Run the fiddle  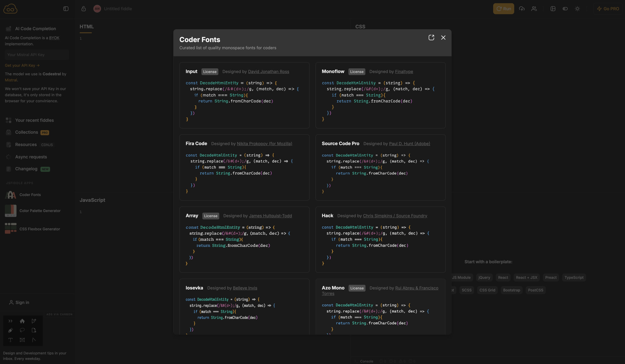click(x=504, y=9)
